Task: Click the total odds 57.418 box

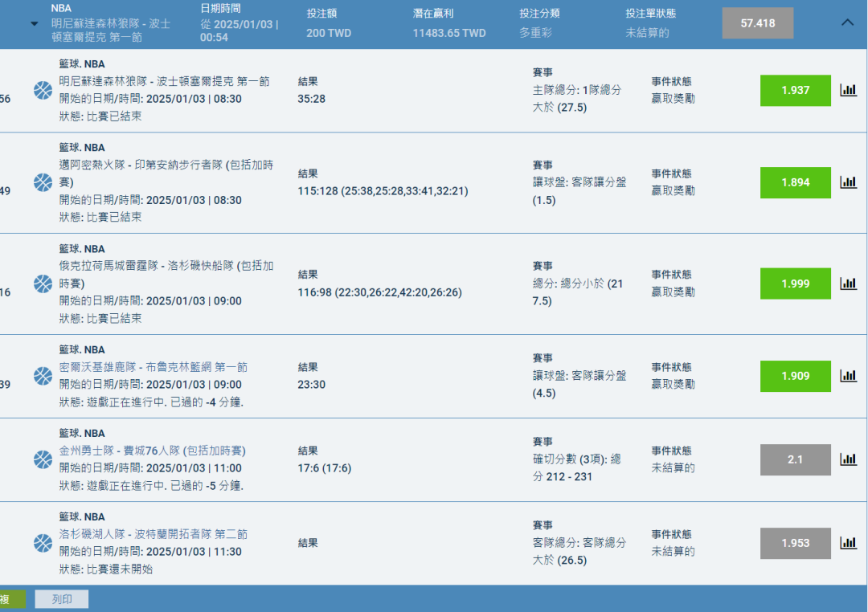Action: pyautogui.click(x=757, y=23)
